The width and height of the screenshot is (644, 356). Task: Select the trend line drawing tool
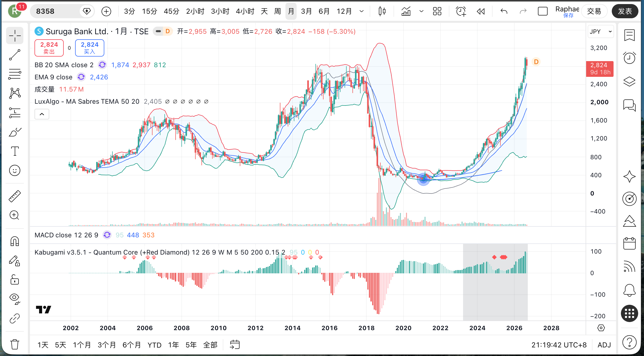[x=15, y=55]
